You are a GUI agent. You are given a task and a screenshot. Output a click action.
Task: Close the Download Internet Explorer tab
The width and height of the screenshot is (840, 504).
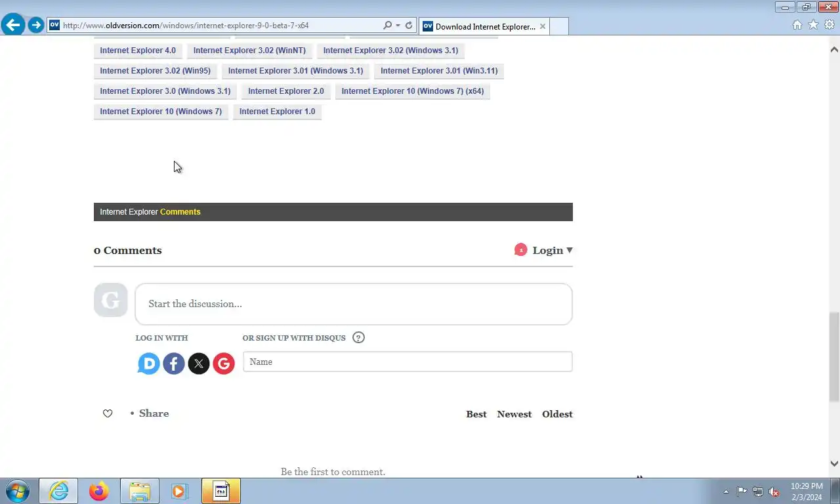tap(543, 26)
